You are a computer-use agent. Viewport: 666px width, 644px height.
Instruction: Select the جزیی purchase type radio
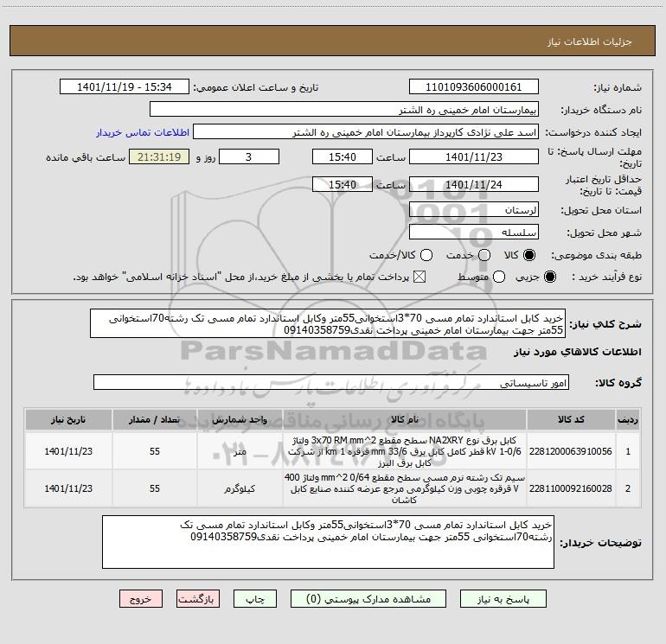[549, 277]
